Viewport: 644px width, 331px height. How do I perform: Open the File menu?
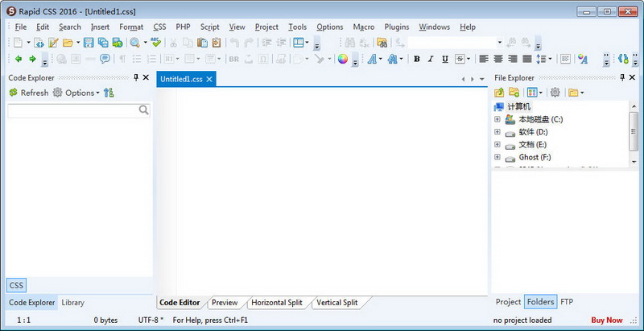point(21,27)
